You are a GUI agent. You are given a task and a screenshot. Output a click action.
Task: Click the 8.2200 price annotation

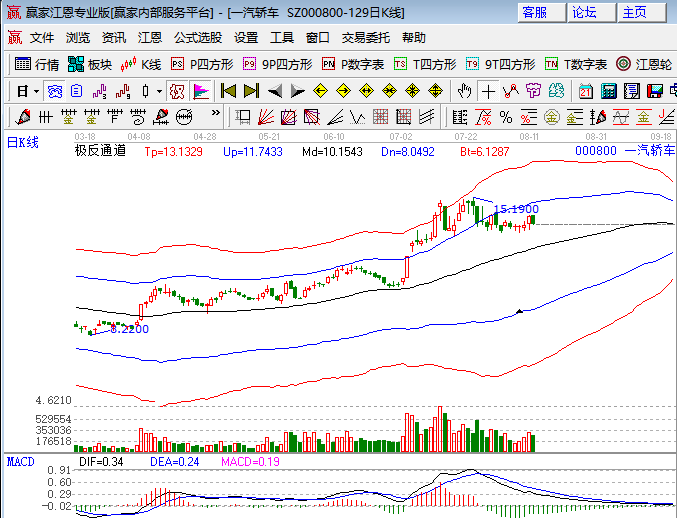click(x=130, y=329)
